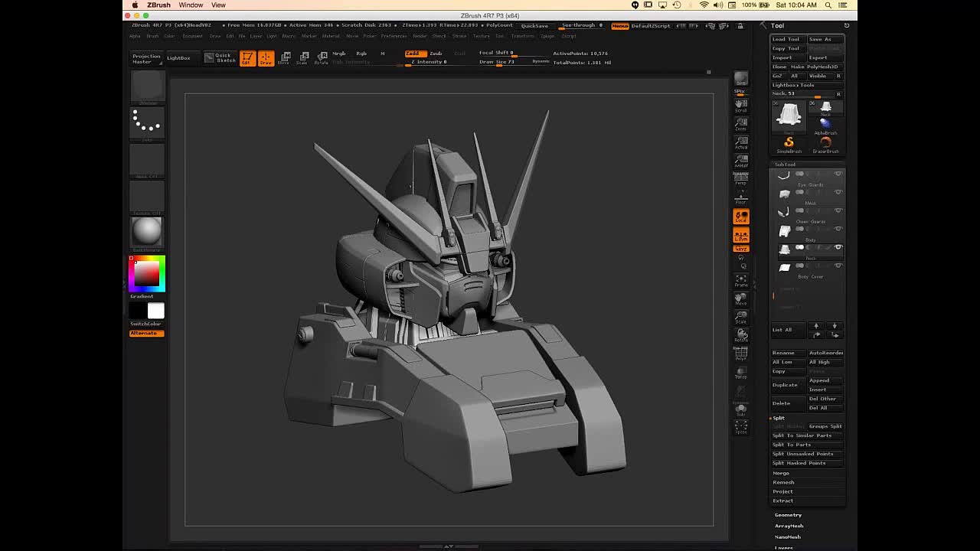Select the Scroll canvas icon
Screen dimensions: 980x551
point(740,106)
